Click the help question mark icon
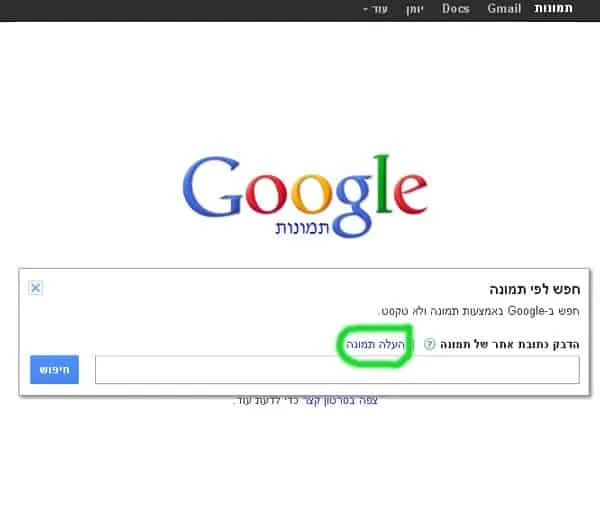The image size is (600, 526). click(429, 344)
